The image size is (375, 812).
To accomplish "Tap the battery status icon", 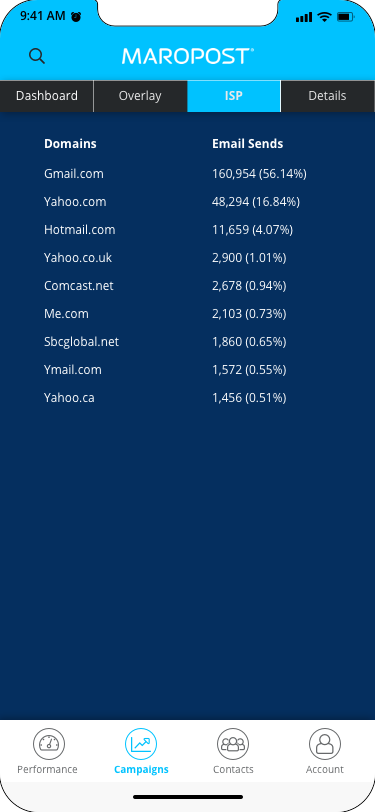I will point(345,17).
